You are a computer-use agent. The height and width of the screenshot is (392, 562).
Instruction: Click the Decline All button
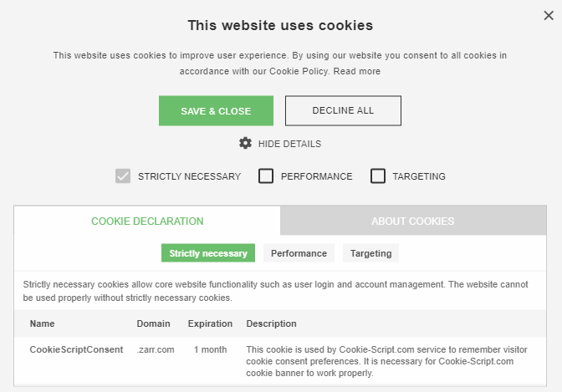[x=343, y=110]
